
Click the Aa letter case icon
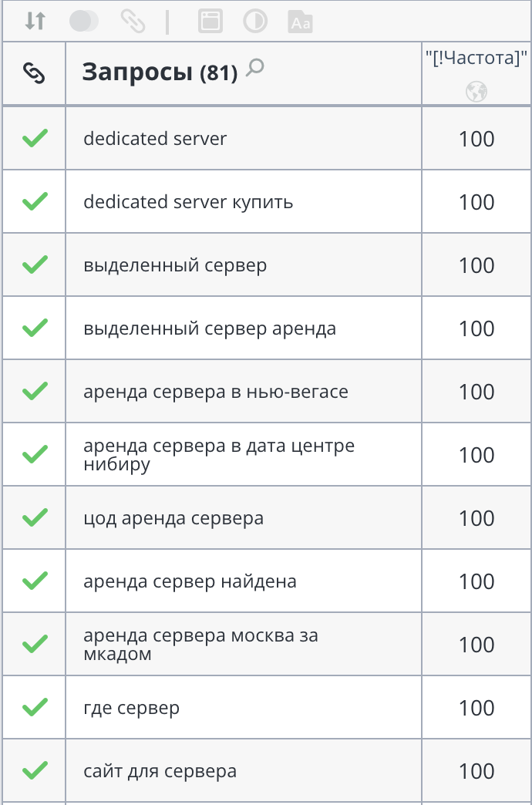point(300,22)
